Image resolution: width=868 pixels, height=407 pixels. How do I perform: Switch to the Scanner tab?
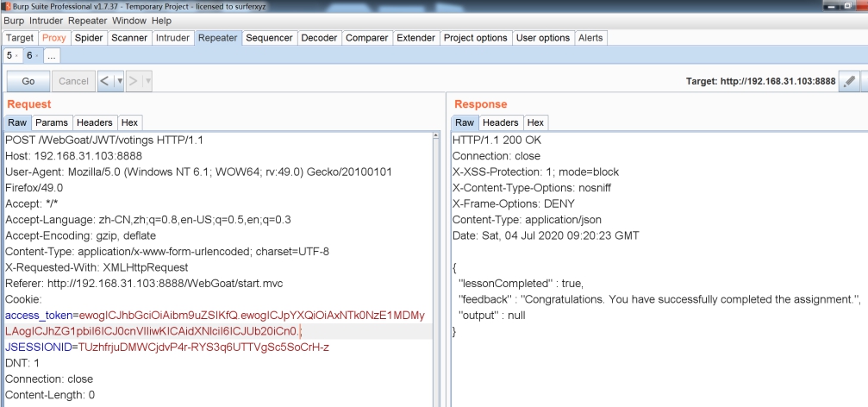[x=129, y=38]
